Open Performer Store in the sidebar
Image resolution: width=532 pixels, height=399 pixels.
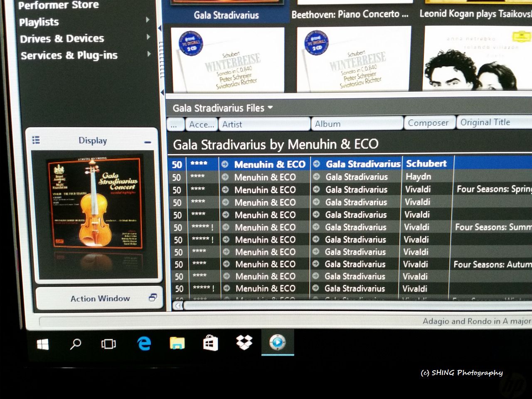click(x=59, y=5)
